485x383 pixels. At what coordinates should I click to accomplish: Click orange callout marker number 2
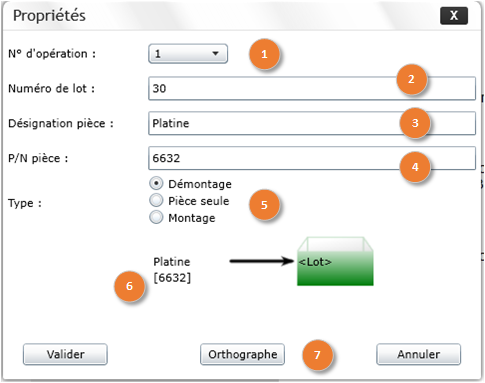[x=411, y=79]
